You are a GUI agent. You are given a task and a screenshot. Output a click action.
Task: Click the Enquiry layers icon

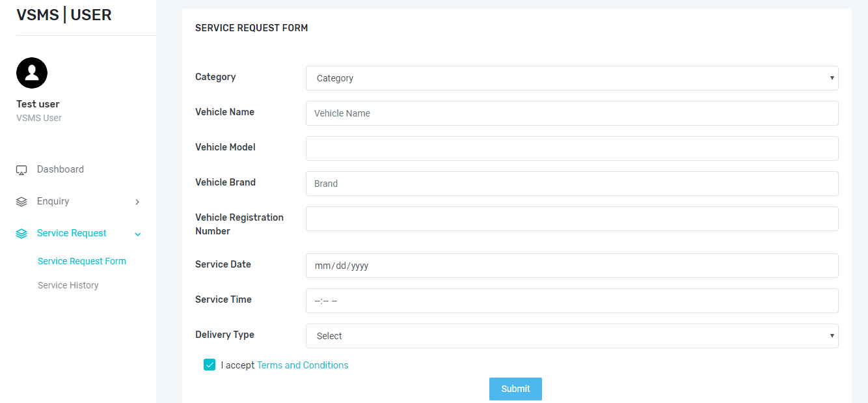[21, 201]
